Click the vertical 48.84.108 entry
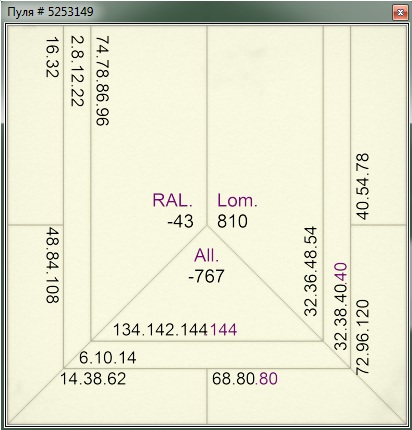Screen dimensions: 412x430 (x=52, y=265)
